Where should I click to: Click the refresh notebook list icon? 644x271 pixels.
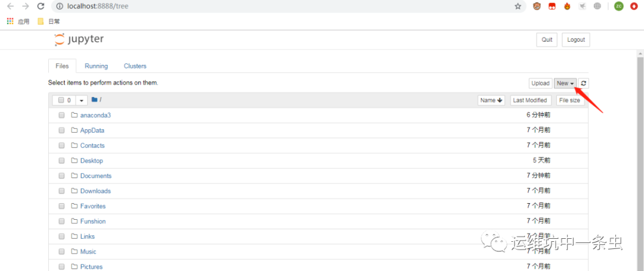584,83
